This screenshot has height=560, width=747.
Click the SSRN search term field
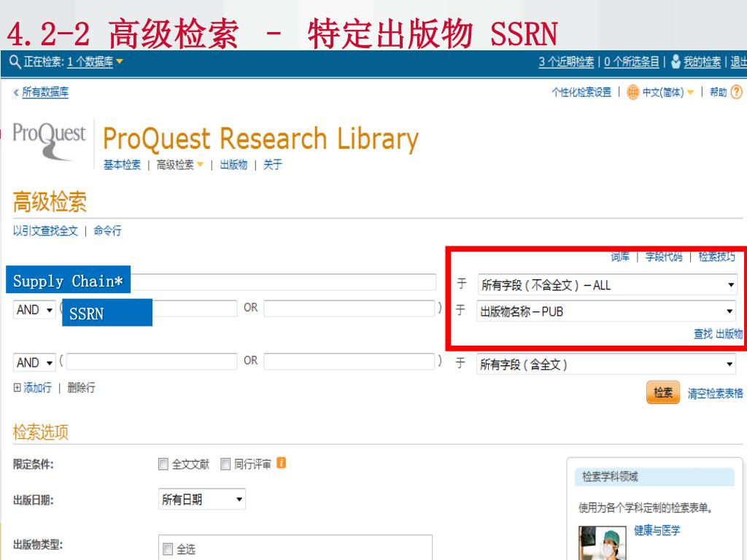tap(151, 308)
